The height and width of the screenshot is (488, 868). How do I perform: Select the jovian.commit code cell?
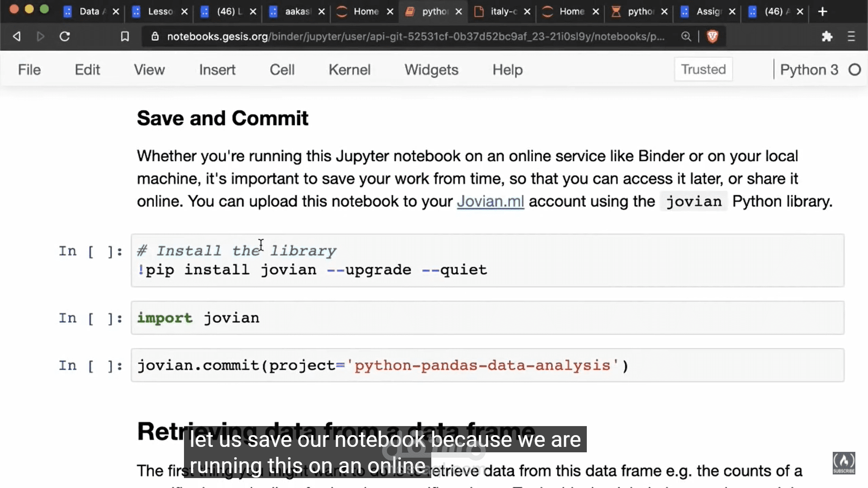click(x=487, y=365)
